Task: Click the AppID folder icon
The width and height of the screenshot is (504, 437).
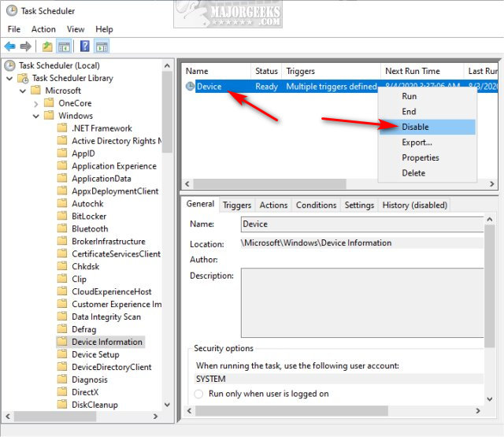Action: point(62,153)
